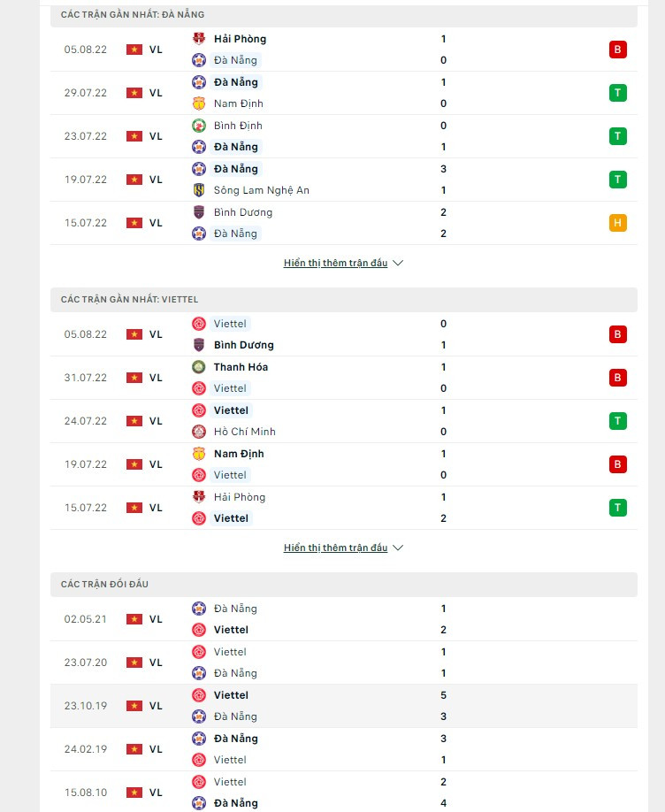Click Thanh Hóa team logo
Viewport: 665px width, 812px height.
199,367
